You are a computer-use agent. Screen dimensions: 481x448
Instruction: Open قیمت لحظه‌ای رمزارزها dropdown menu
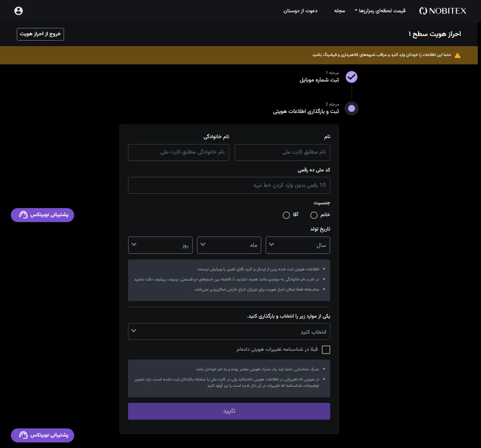tap(380, 11)
